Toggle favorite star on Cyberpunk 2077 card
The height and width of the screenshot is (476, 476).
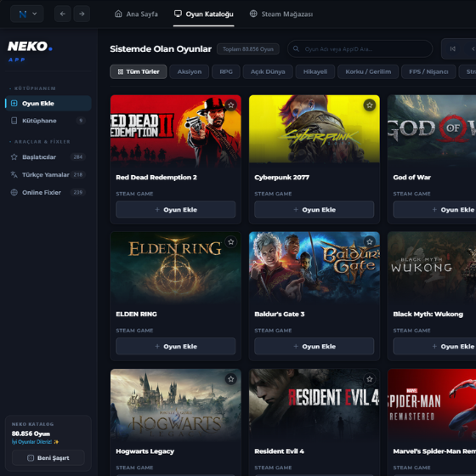369,105
